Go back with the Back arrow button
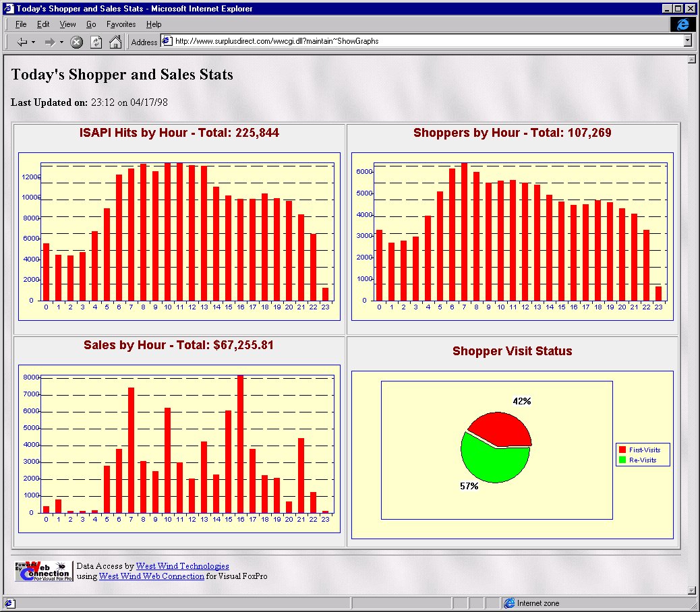This screenshot has width=700, height=612. click(x=22, y=42)
